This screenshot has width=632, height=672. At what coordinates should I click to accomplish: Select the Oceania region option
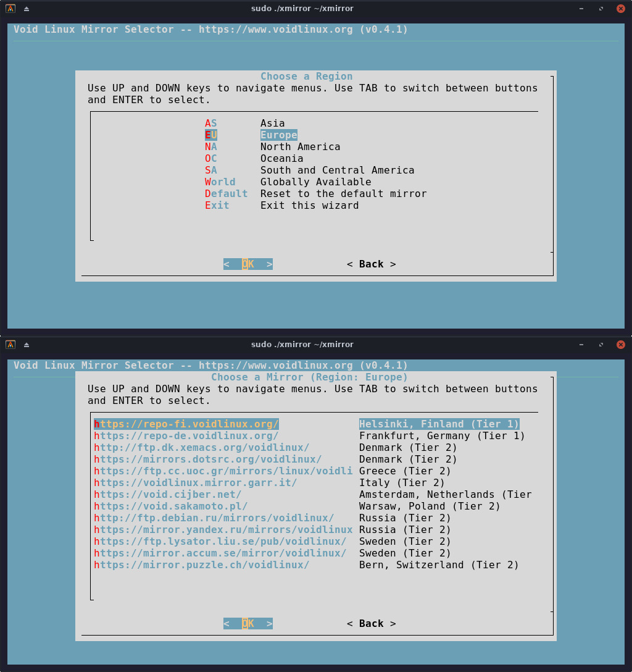281,159
